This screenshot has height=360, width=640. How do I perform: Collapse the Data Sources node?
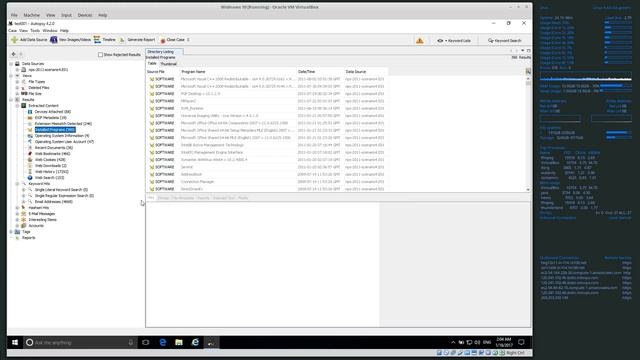pyautogui.click(x=11, y=64)
